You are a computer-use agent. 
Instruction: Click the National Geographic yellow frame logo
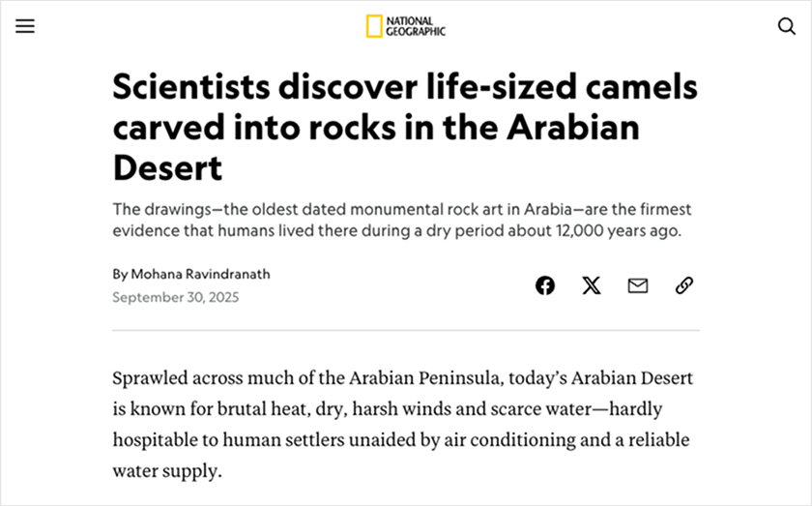373,26
